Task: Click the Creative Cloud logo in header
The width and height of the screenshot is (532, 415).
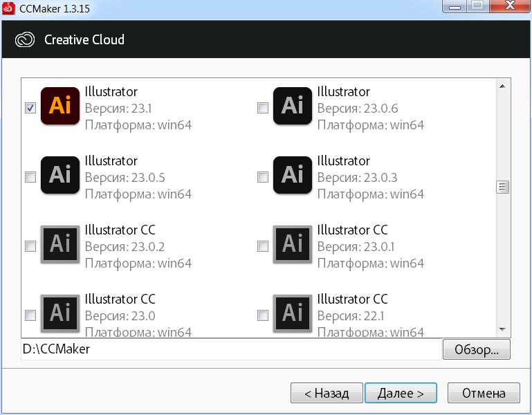Action: (x=25, y=39)
